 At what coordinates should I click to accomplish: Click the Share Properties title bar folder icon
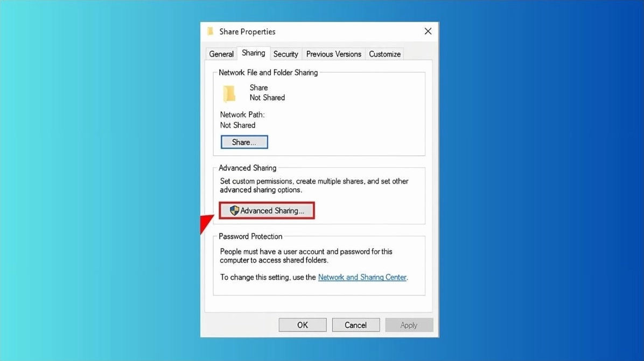point(211,31)
